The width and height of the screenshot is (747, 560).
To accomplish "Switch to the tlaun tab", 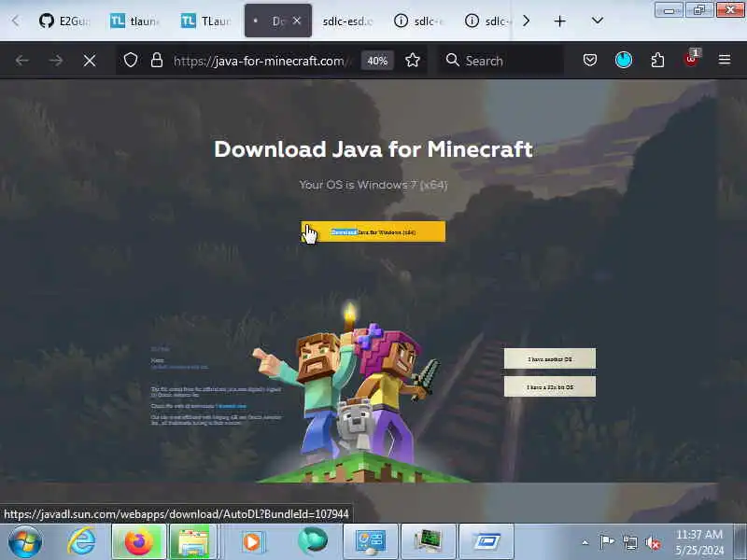I will click(134, 21).
